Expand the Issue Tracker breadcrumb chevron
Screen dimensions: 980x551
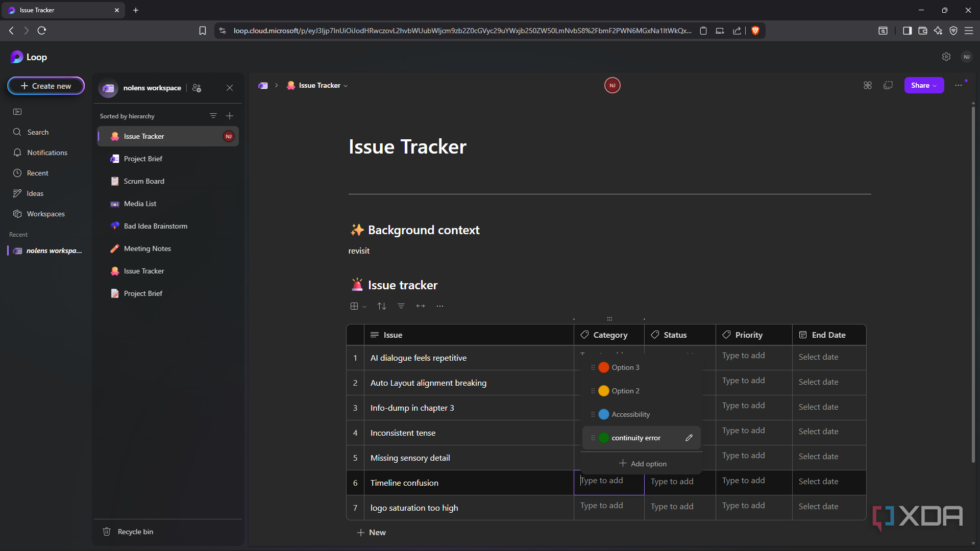tap(346, 86)
